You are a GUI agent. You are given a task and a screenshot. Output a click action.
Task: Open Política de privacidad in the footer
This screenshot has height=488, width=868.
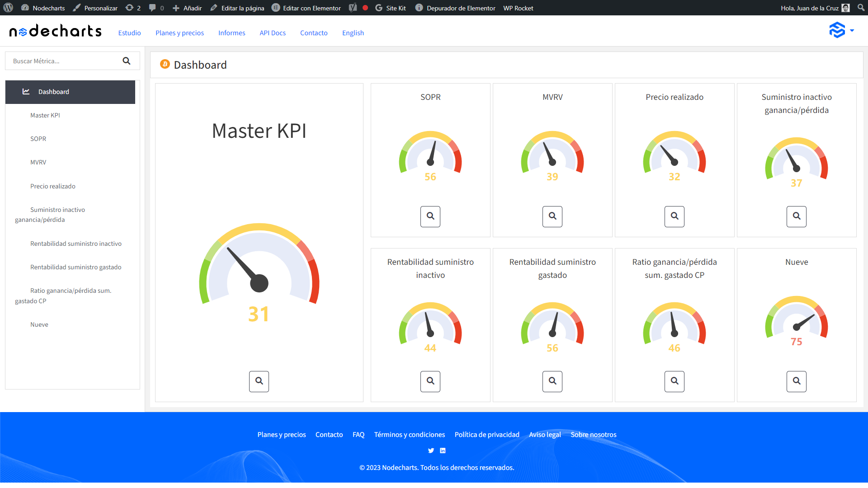click(x=486, y=434)
